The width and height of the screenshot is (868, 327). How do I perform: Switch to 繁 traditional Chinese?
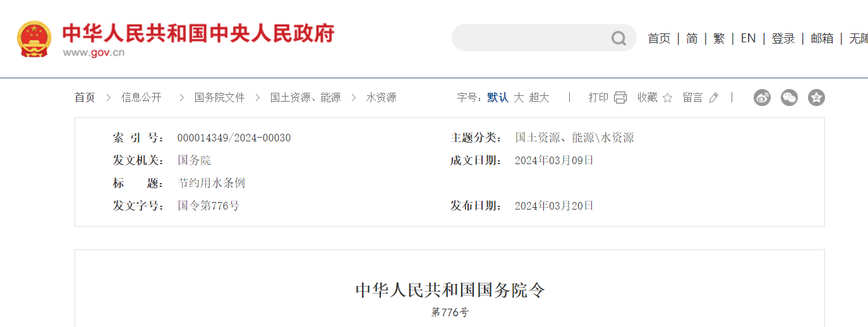[x=719, y=39]
